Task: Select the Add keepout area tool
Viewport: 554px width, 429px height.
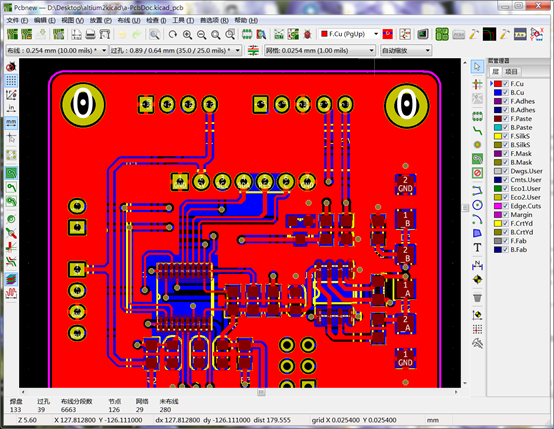Action: (x=477, y=173)
